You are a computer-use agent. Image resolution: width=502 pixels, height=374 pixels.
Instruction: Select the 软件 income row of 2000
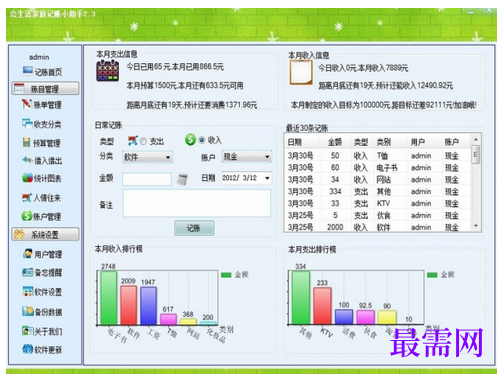pyautogui.click(x=377, y=227)
